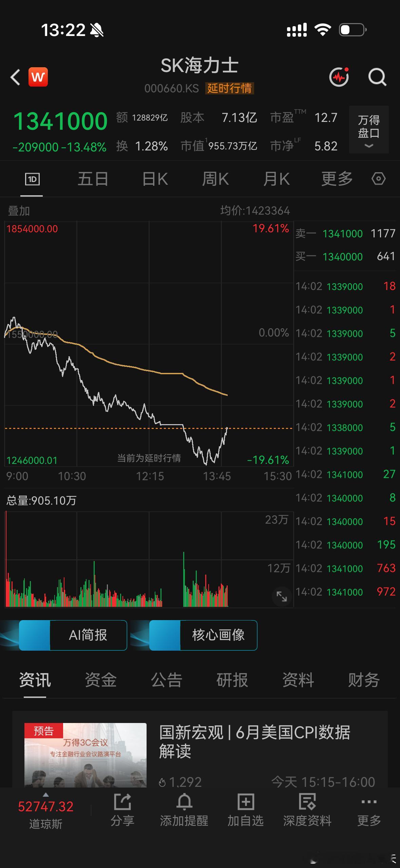The height and width of the screenshot is (868, 400).
Task: Tap the back arrow icon
Action: (15, 77)
